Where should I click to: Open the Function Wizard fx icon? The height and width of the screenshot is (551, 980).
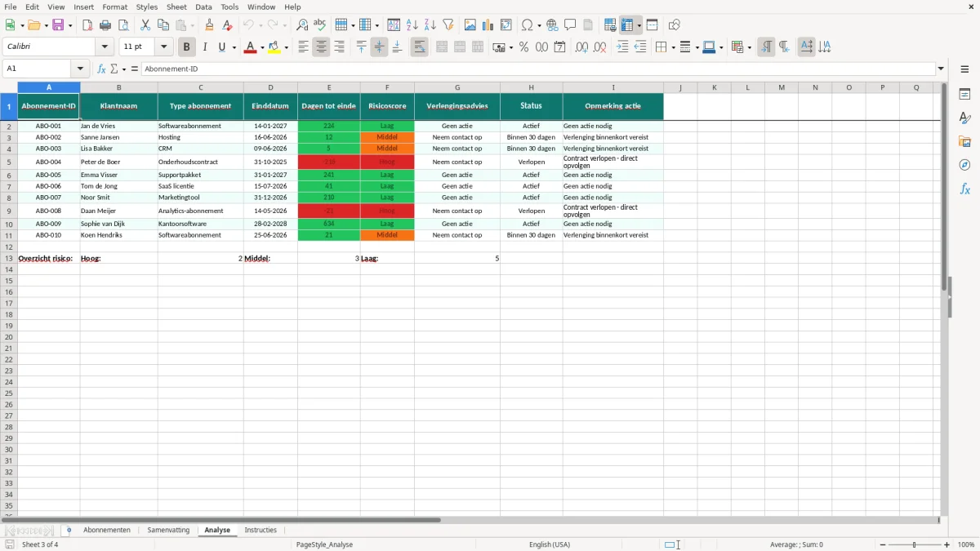pyautogui.click(x=101, y=69)
